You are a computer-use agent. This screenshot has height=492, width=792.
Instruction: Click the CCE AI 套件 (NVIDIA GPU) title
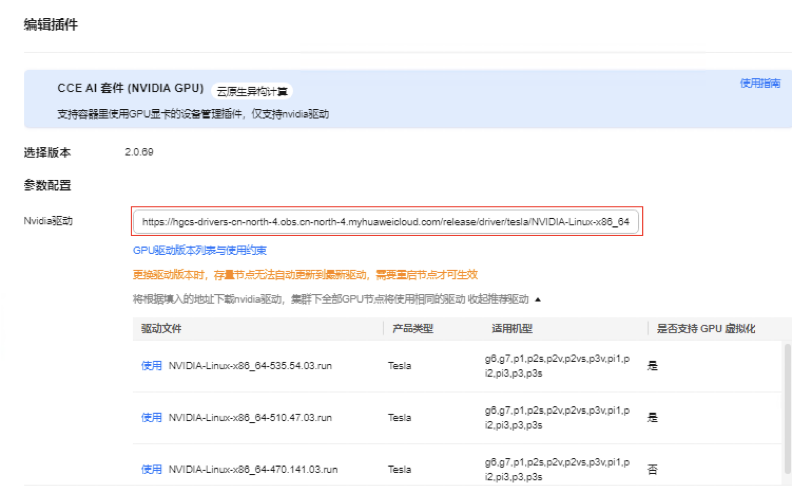point(130,88)
